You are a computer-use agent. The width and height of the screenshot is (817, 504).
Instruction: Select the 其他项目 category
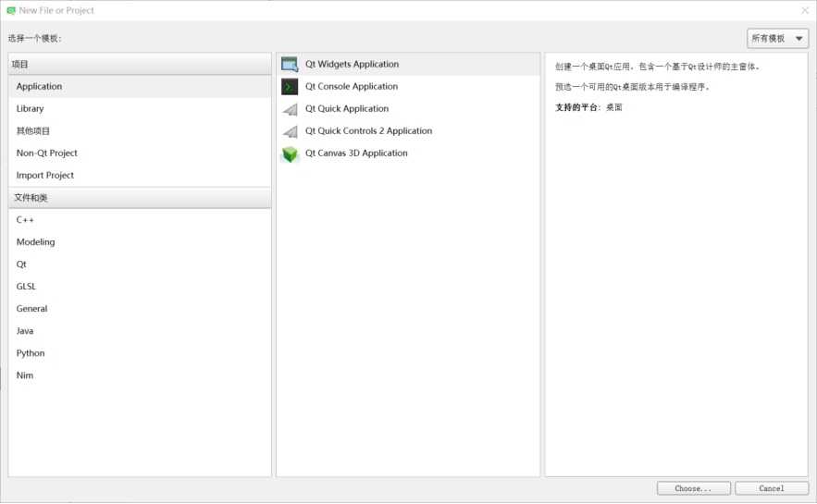140,131
